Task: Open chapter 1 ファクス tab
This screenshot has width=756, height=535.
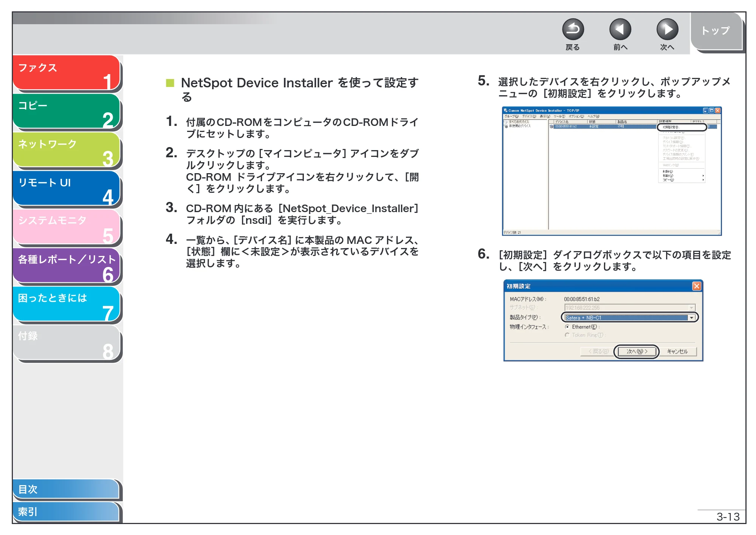Action: 66,73
